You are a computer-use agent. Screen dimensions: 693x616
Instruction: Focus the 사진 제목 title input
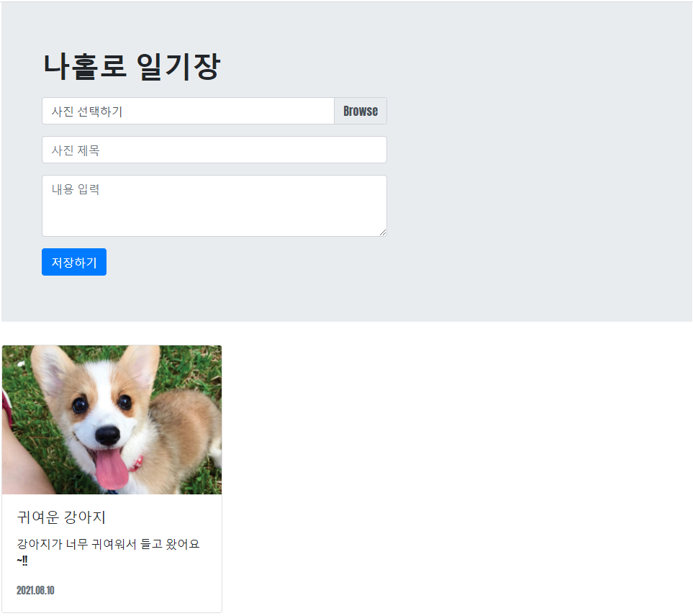(x=214, y=150)
